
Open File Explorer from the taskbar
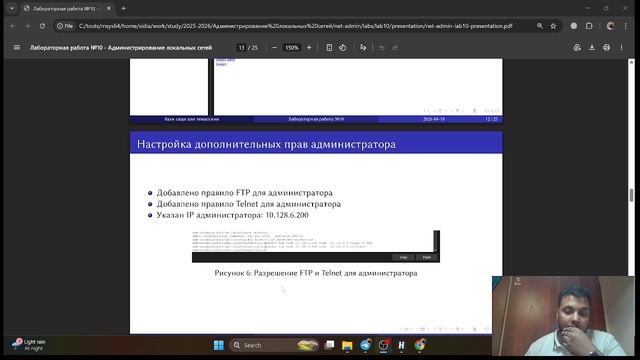pyautogui.click(x=347, y=345)
